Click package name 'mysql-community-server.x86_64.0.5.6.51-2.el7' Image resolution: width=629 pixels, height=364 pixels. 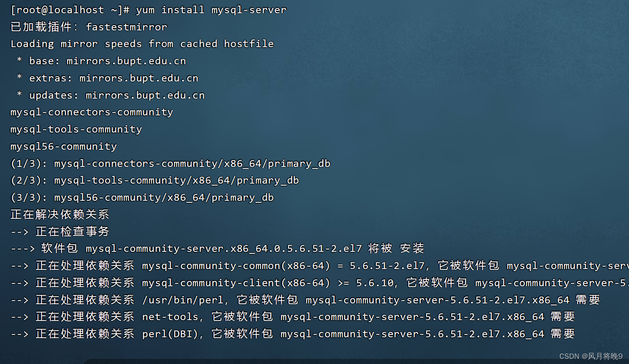click(224, 249)
